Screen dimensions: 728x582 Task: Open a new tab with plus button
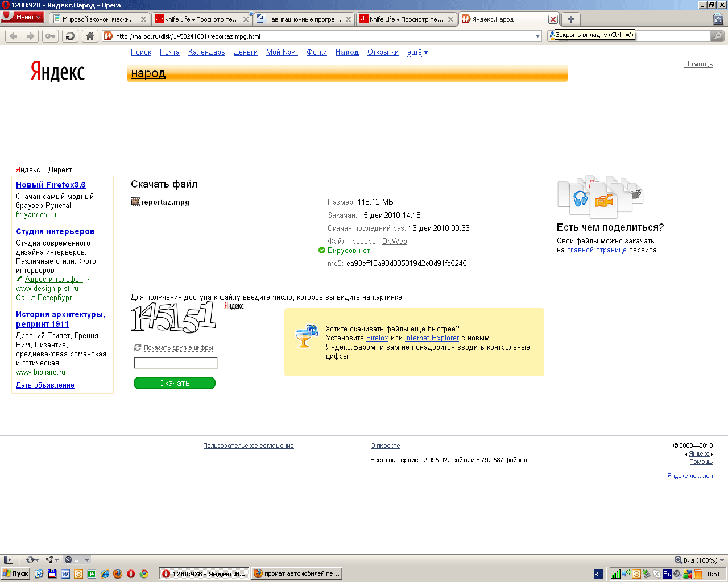click(x=570, y=19)
